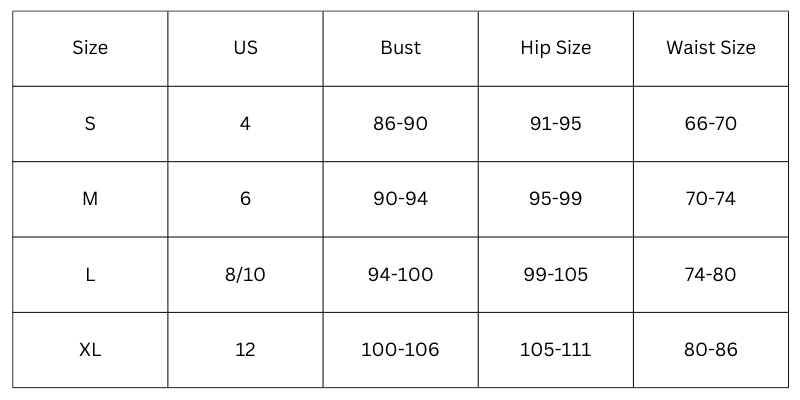The width and height of the screenshot is (800, 400).
Task: Select the 94-100 bust measurement cell
Action: coord(400,274)
